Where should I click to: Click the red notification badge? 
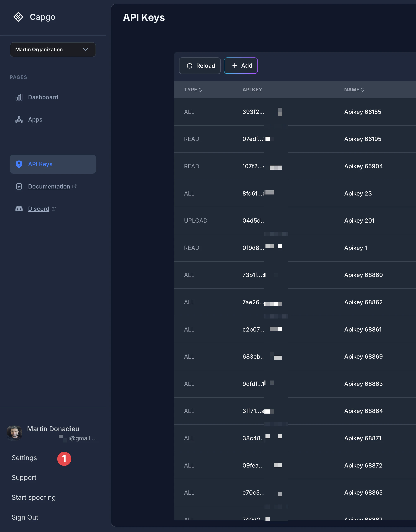pyautogui.click(x=64, y=459)
